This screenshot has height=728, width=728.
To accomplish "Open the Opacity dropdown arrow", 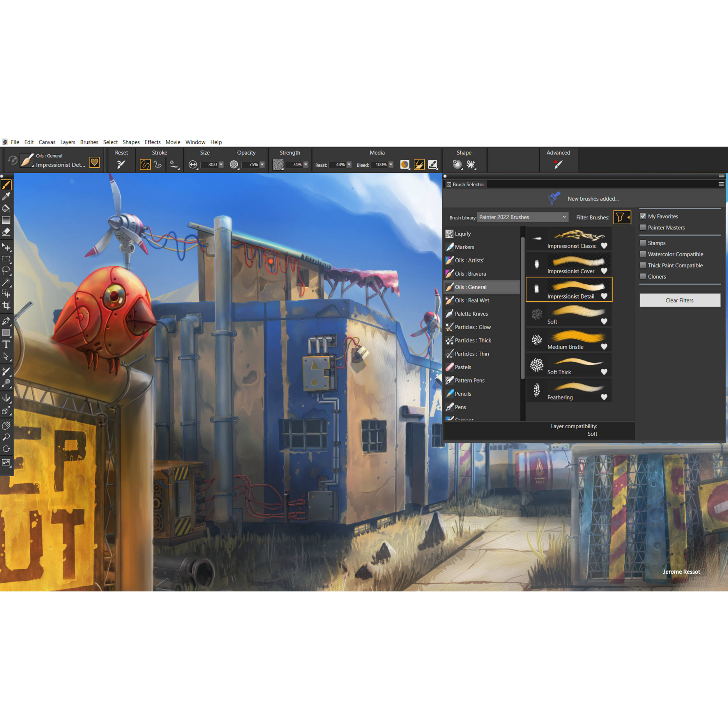I will coord(262,165).
